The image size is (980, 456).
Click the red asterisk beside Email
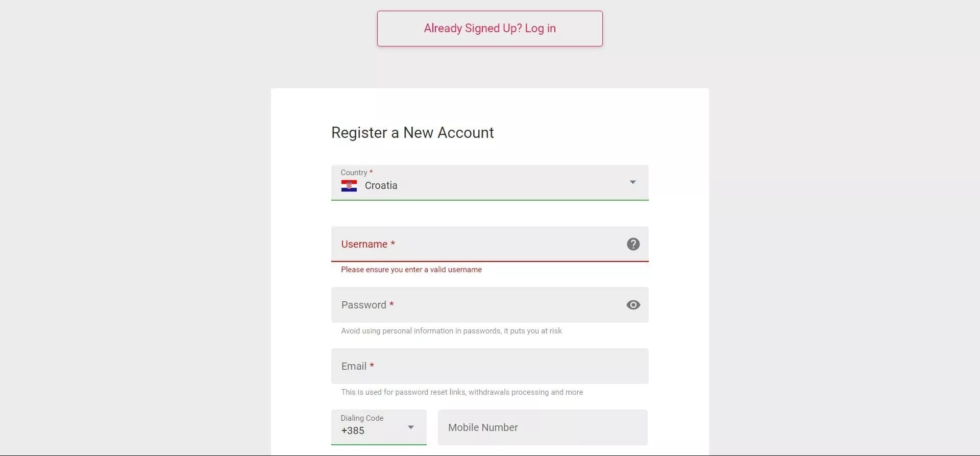click(x=372, y=366)
